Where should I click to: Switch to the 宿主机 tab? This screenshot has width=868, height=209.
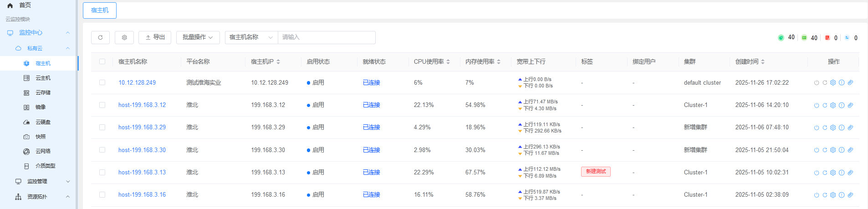pos(100,10)
